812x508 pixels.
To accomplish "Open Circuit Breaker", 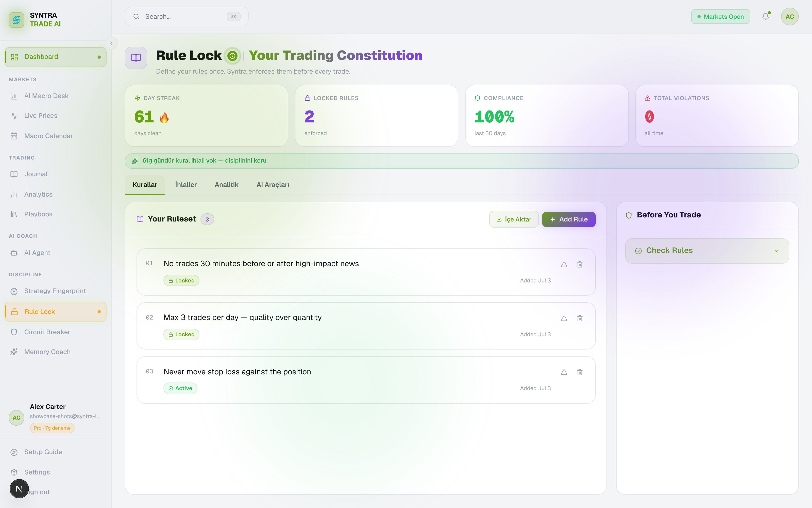I will click(x=56, y=332).
